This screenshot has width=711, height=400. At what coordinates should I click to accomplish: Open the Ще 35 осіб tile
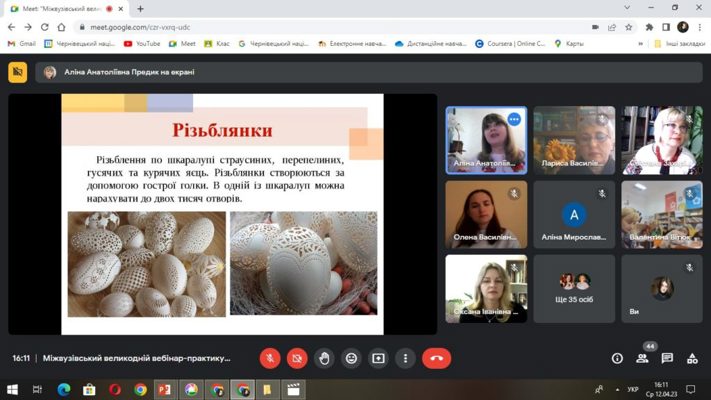[x=574, y=289]
